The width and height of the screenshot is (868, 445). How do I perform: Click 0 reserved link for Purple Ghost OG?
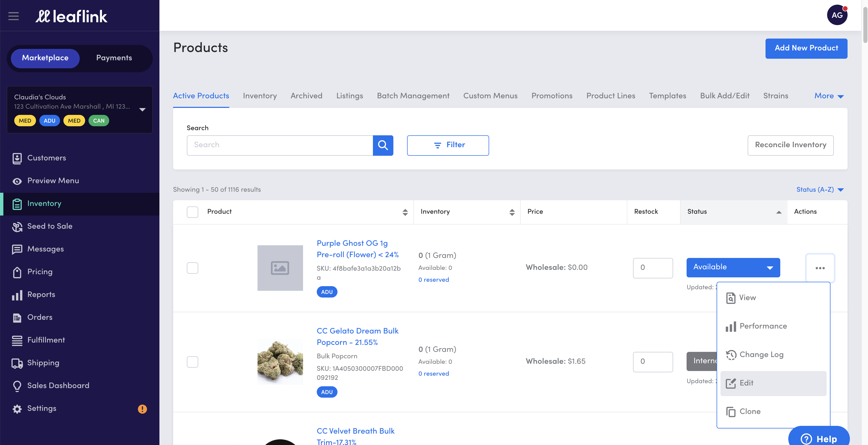(433, 280)
